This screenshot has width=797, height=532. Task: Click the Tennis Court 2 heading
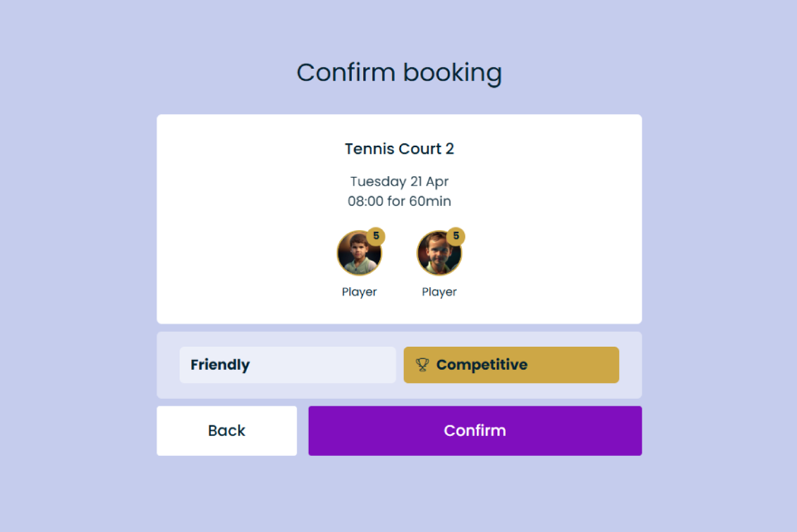pyautogui.click(x=399, y=149)
